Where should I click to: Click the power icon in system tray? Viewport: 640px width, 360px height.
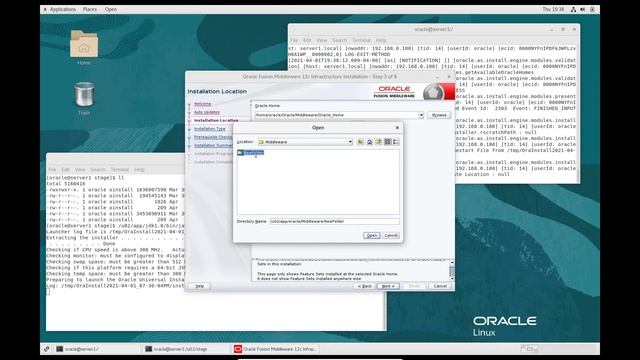point(592,9)
